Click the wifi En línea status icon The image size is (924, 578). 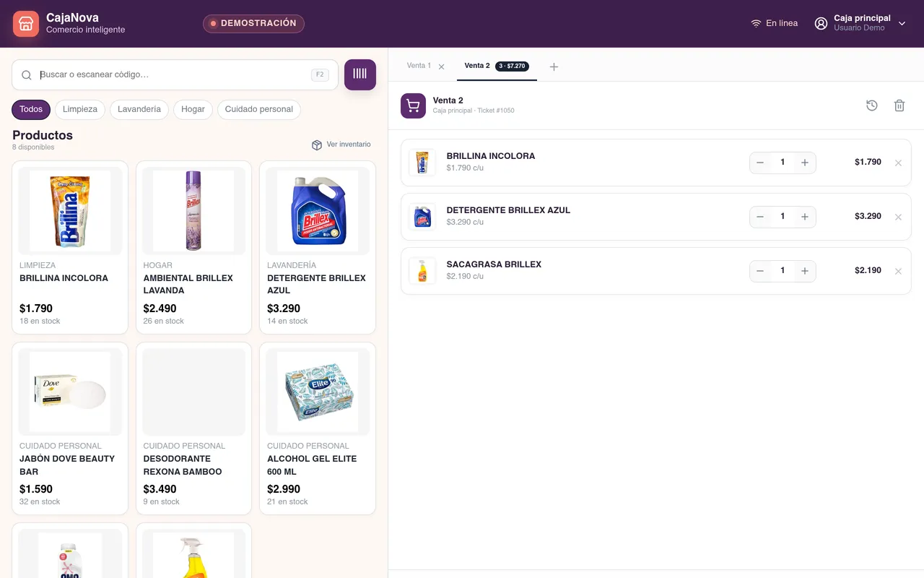[x=756, y=23]
